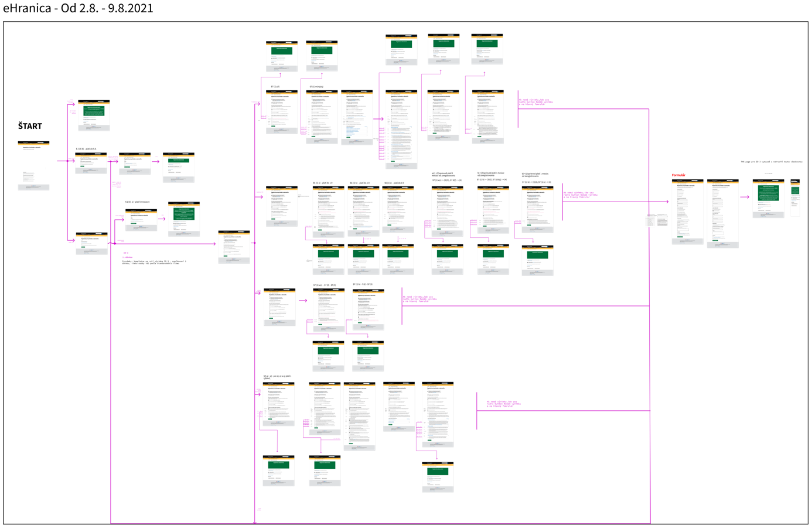Viewport: 812px width, 528px height.
Task: Select label §7 (1) a)c) - §7 (2) - §7 (3)
Action: 325,285
